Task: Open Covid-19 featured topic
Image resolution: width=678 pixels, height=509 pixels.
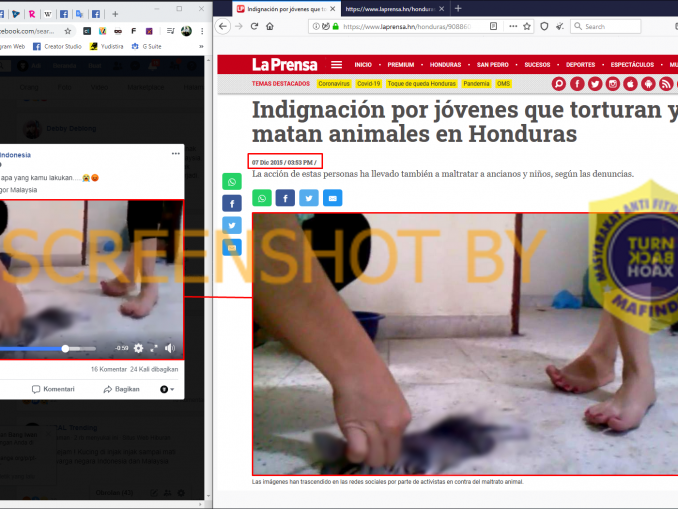Action: click(369, 83)
